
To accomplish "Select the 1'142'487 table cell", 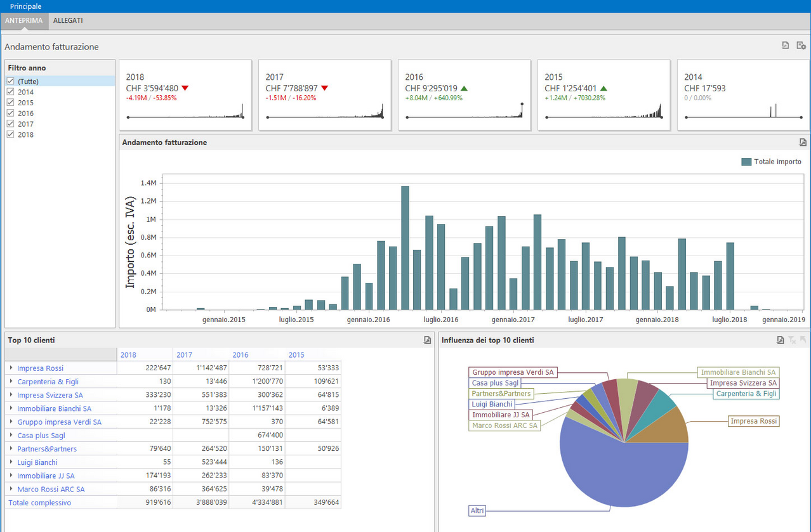I will (x=201, y=368).
